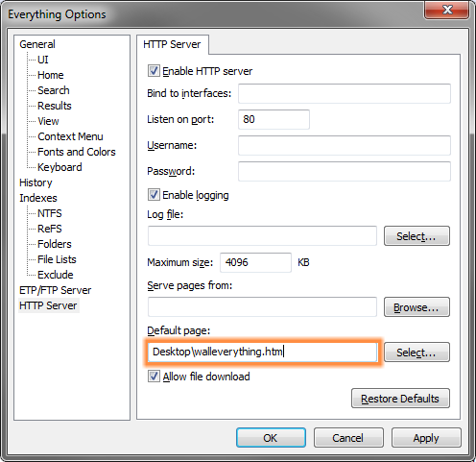The width and height of the screenshot is (476, 462).
Task: Focus the Username text field
Action: click(x=345, y=145)
